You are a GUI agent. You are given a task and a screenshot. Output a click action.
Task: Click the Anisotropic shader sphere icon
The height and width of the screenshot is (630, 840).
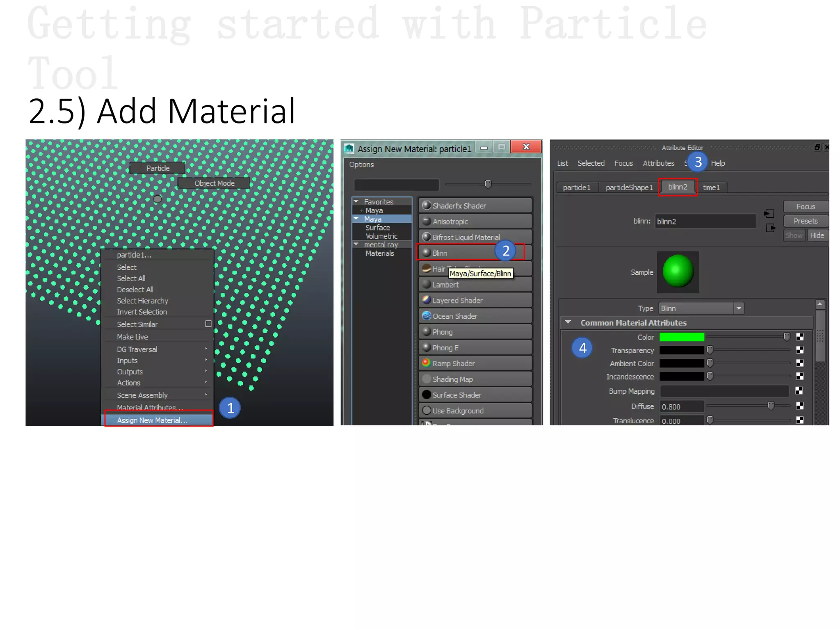(x=426, y=221)
